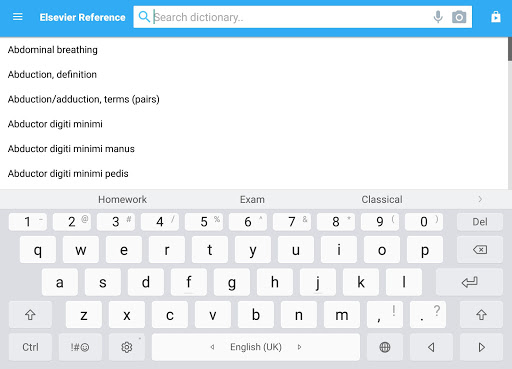Screen dimensions: 512x369
Task: Click the list scrollbar thumb
Action: point(510,49)
